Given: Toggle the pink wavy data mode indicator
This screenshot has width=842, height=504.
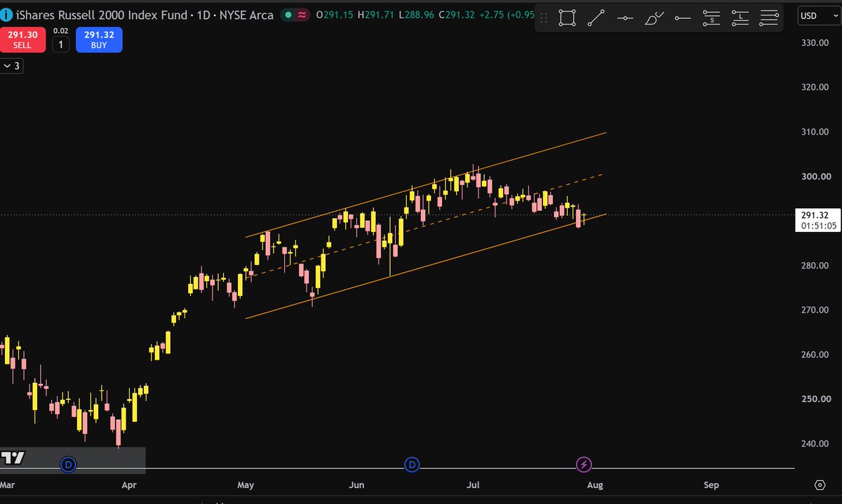Looking at the screenshot, I should 302,15.
